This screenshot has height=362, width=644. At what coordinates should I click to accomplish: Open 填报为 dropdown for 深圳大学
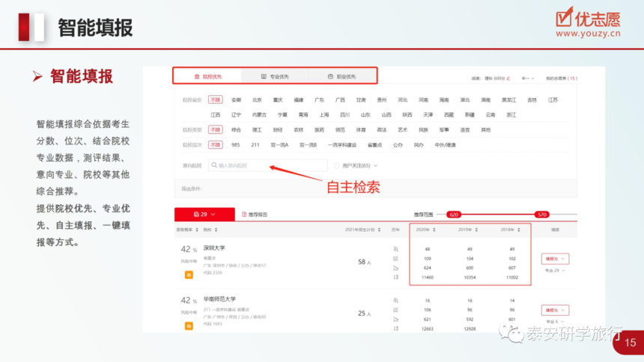[x=555, y=259]
